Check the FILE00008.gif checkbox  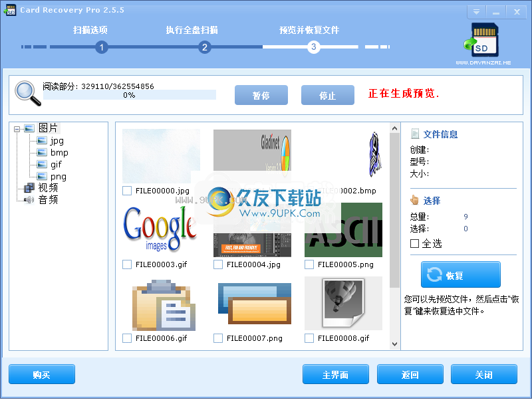click(309, 338)
